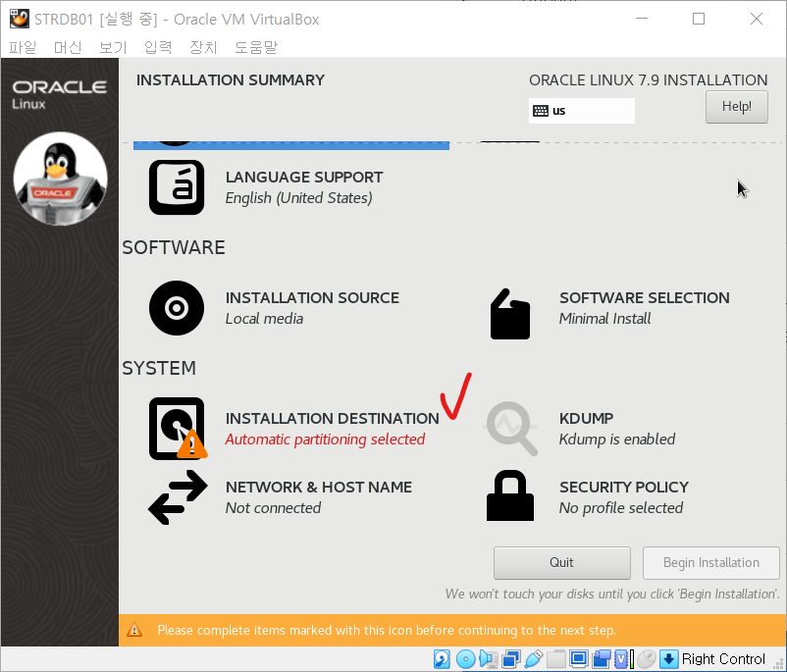Image resolution: width=787 pixels, height=672 pixels.
Task: Click the hard disk activity status icon
Action: click(x=442, y=659)
